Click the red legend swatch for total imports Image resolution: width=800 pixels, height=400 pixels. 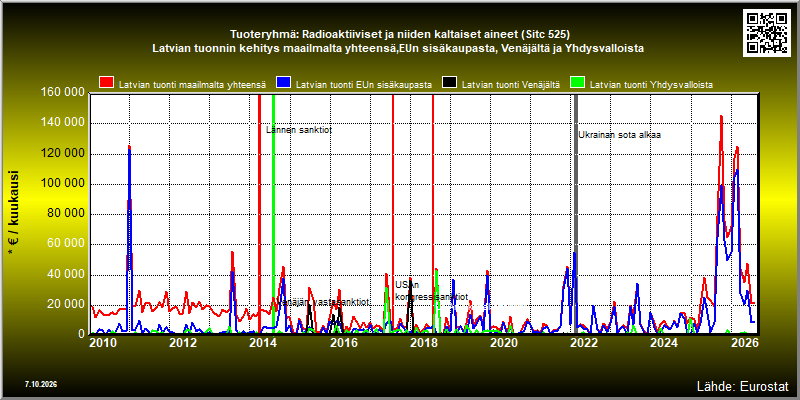point(107,84)
